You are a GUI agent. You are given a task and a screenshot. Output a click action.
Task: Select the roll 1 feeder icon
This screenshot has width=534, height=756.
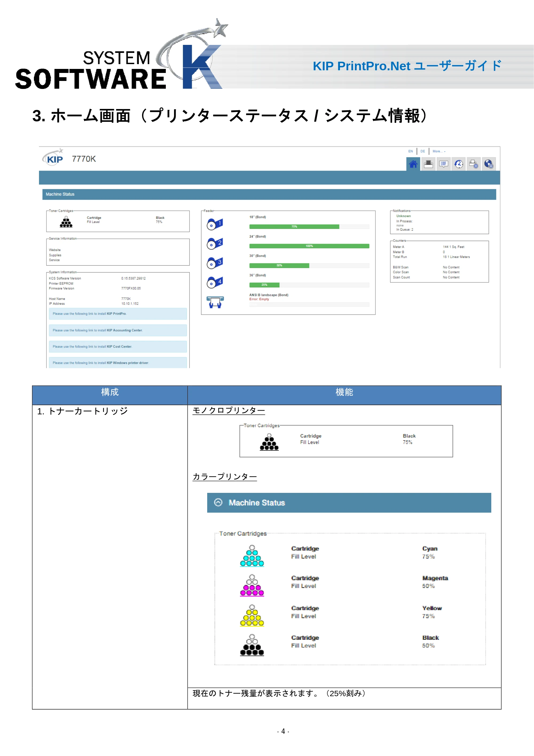[215, 224]
